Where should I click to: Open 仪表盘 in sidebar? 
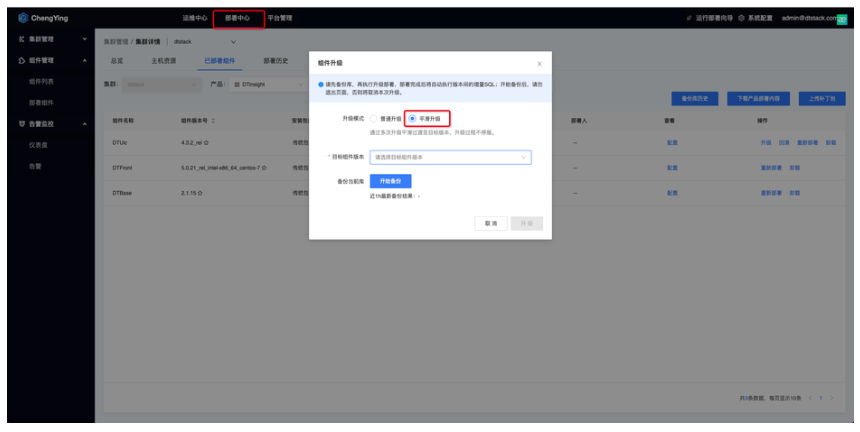tap(38, 145)
